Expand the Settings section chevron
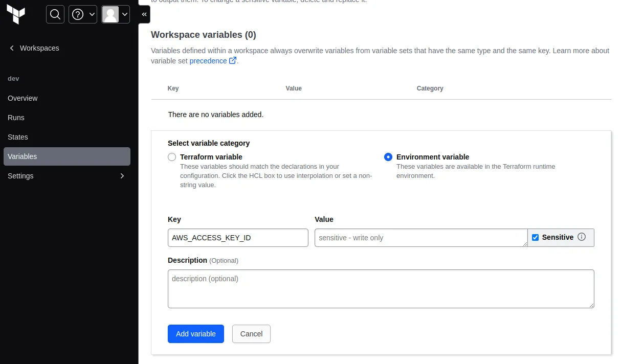This screenshot has width=621, height=364. pyautogui.click(x=122, y=175)
